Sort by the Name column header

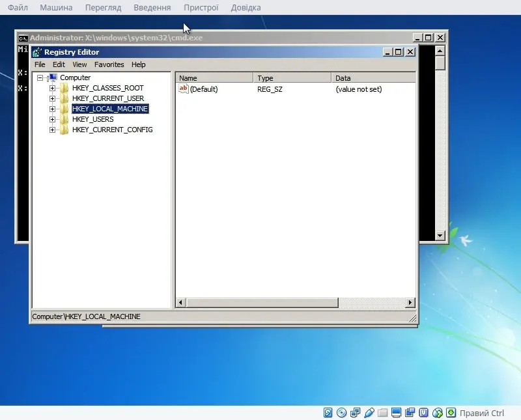pos(214,78)
